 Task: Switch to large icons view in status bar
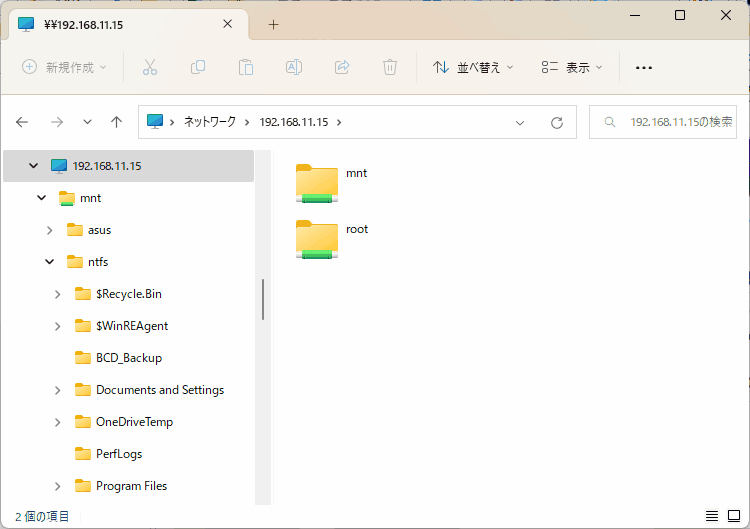click(x=734, y=516)
